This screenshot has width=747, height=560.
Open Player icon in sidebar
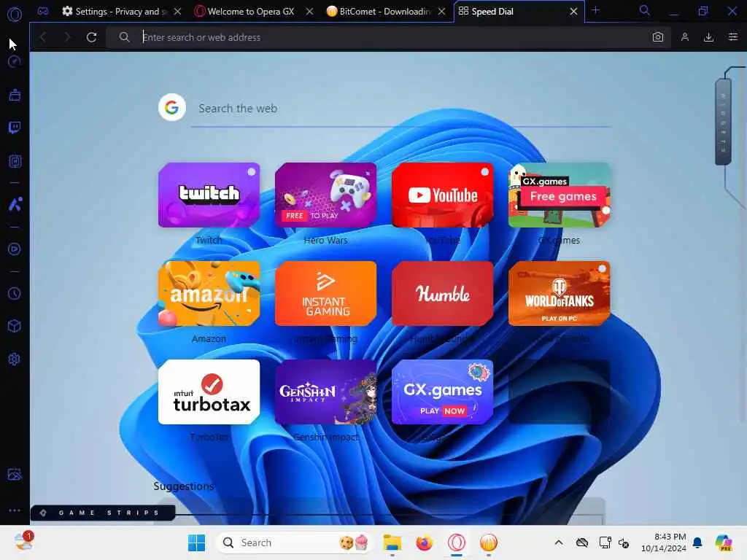(15, 249)
